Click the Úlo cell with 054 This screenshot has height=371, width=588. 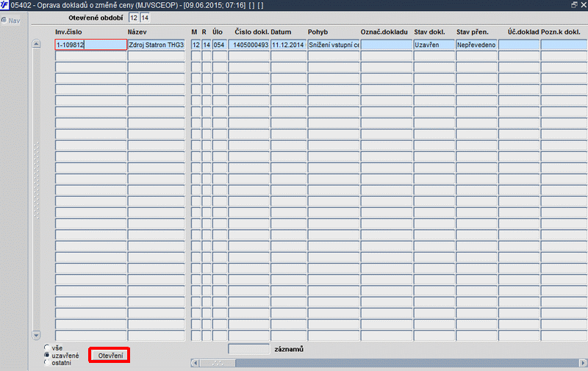click(x=219, y=45)
